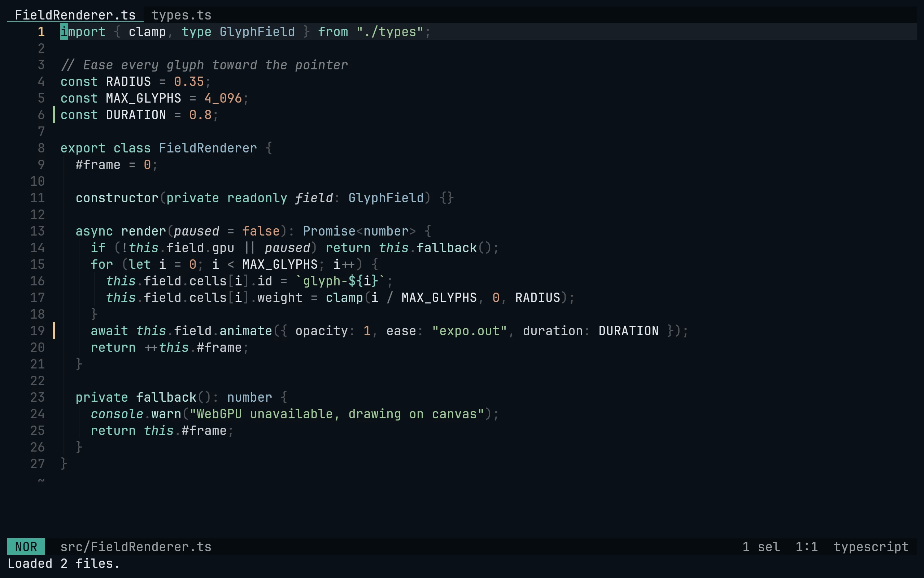Click the 0.8 DURATION value

[x=200, y=115]
